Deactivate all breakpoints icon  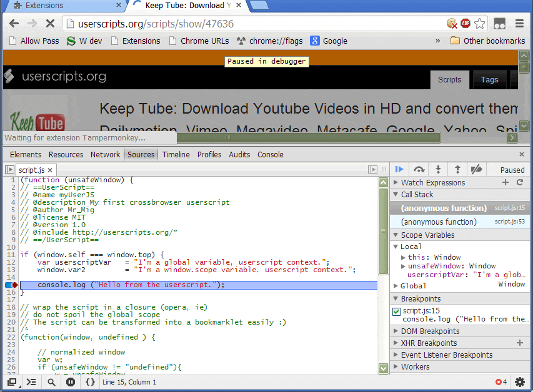pos(476,169)
